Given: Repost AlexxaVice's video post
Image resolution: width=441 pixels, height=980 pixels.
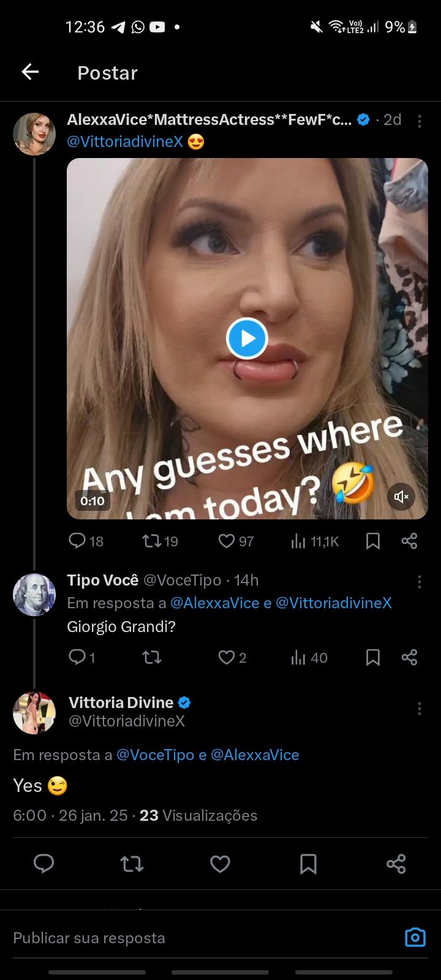Looking at the screenshot, I should [151, 541].
